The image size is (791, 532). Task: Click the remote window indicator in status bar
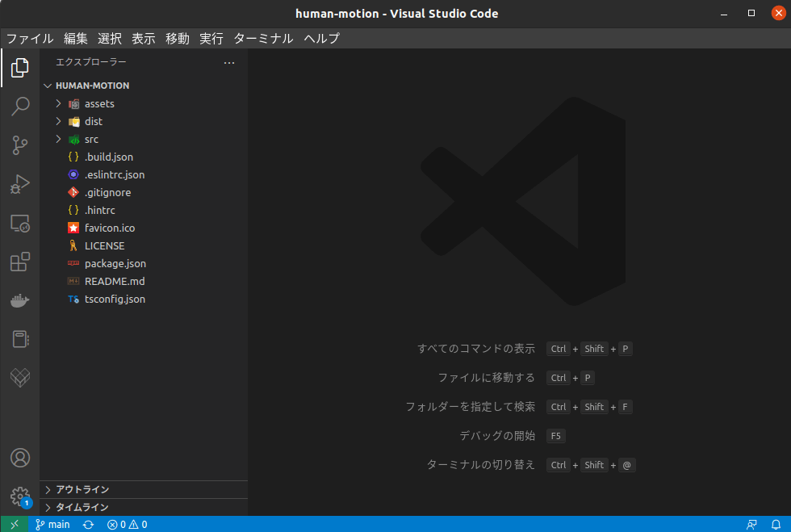pyautogui.click(x=15, y=525)
